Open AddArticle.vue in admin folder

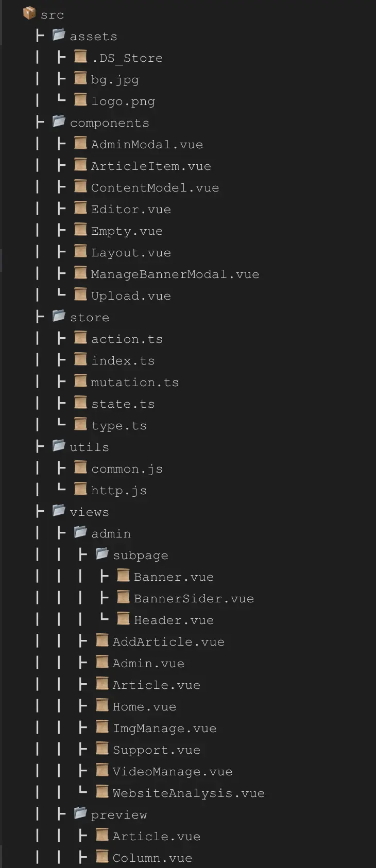point(168,642)
